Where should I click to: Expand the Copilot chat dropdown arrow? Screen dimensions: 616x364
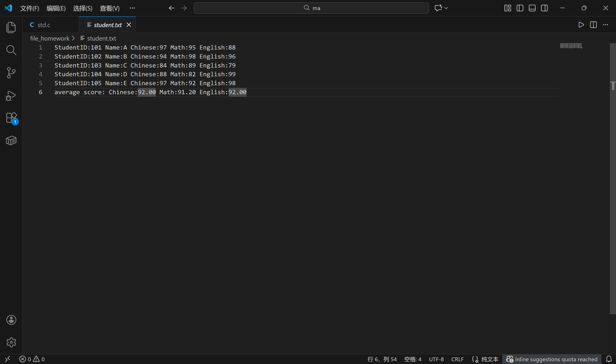click(x=446, y=8)
